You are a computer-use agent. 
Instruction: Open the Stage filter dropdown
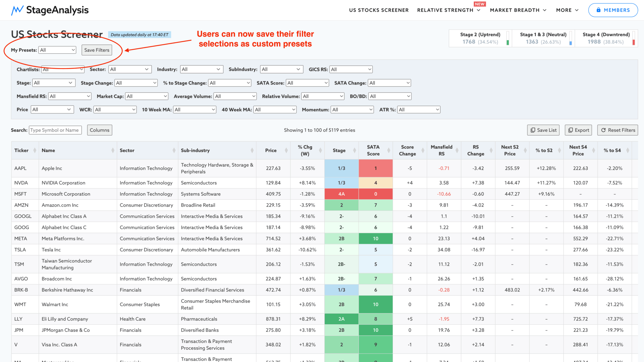click(x=54, y=83)
